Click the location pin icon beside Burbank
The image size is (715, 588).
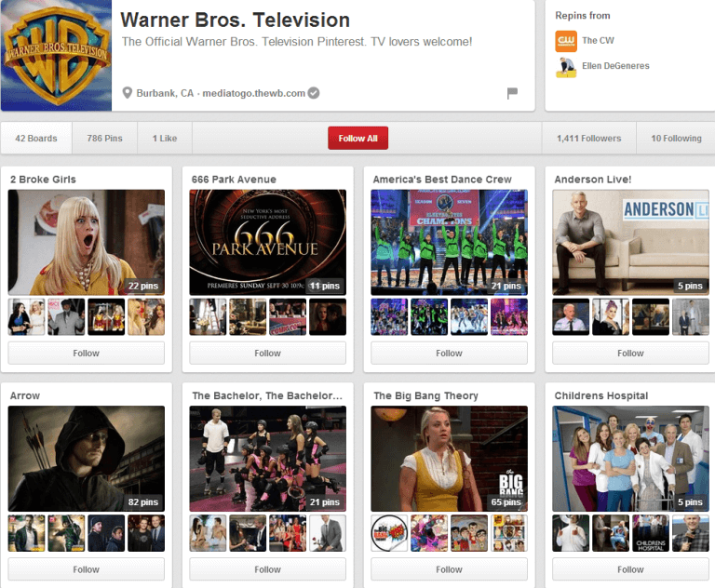128,93
